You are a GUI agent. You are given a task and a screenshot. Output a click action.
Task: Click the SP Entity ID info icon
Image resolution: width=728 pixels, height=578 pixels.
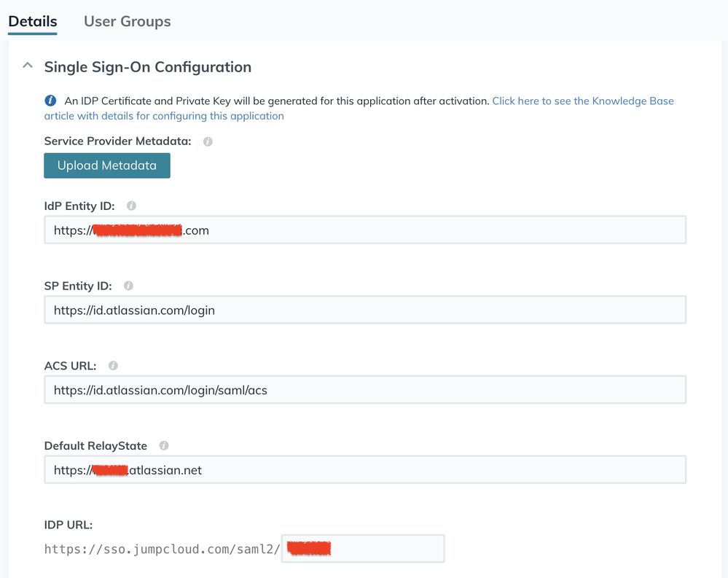[128, 286]
